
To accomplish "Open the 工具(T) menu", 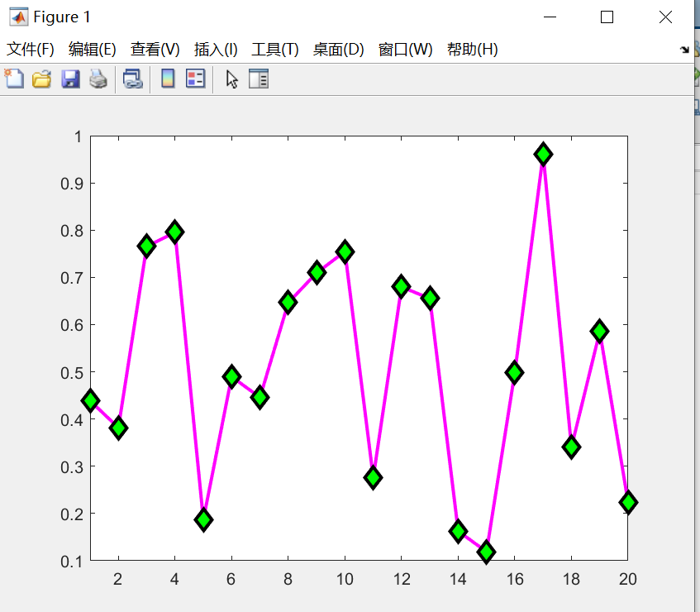I will 274,50.
